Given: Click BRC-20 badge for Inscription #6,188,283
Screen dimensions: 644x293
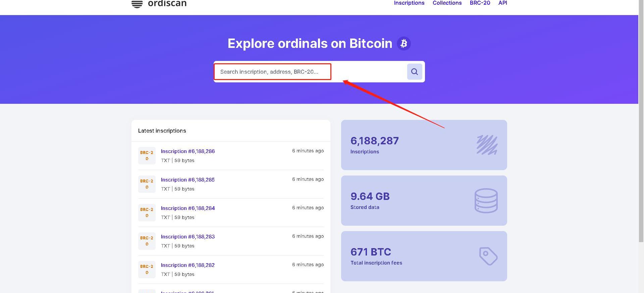Looking at the screenshot, I should point(147,241).
